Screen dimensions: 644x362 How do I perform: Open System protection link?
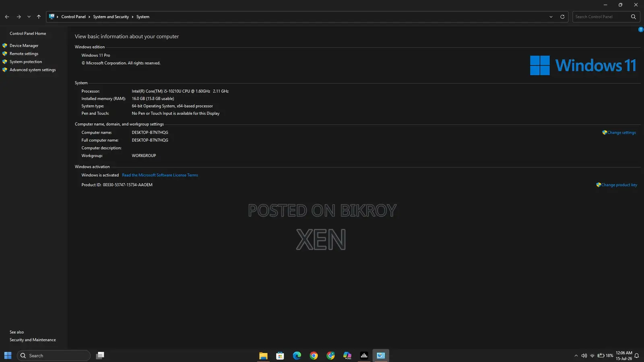(26, 62)
